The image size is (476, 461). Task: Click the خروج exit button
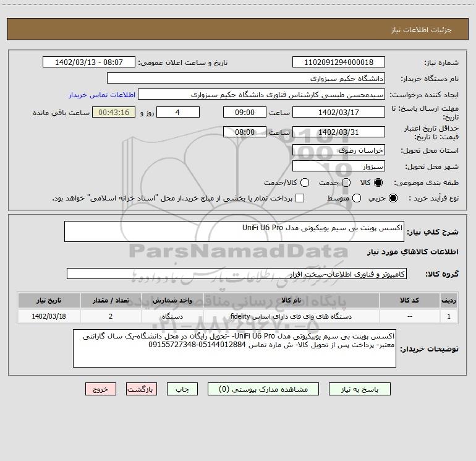[101, 389]
